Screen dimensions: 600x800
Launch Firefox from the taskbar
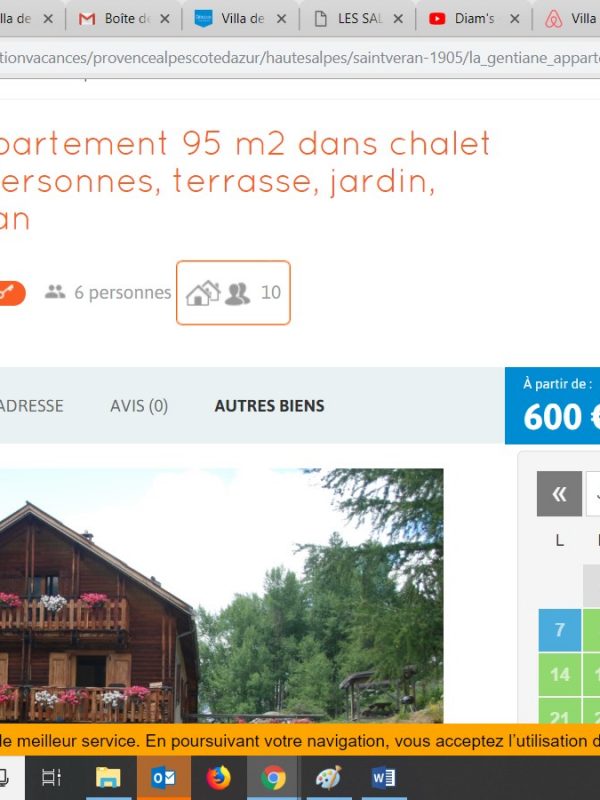[218, 778]
